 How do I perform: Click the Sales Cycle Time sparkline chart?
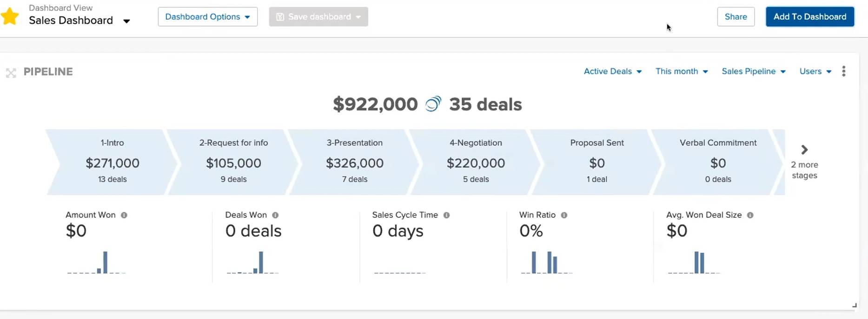(x=400, y=273)
